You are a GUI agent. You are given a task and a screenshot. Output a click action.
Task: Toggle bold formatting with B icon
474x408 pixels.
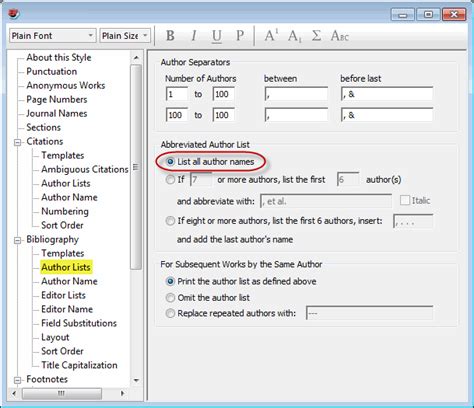pos(170,35)
